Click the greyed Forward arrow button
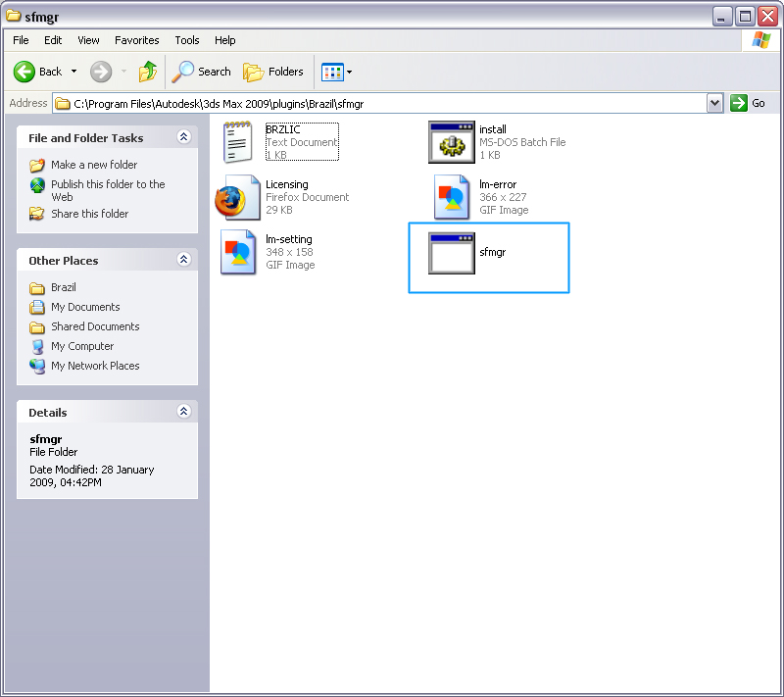This screenshot has height=697, width=784. point(101,72)
